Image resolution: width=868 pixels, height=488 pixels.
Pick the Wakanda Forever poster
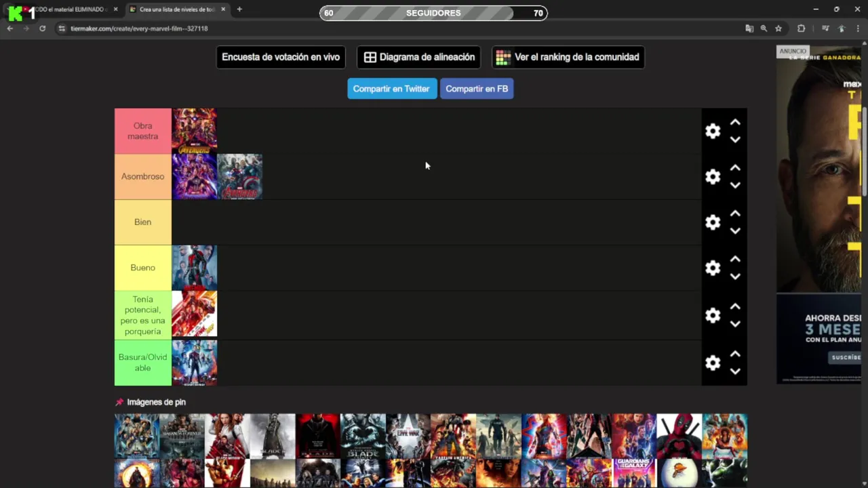[182, 436]
